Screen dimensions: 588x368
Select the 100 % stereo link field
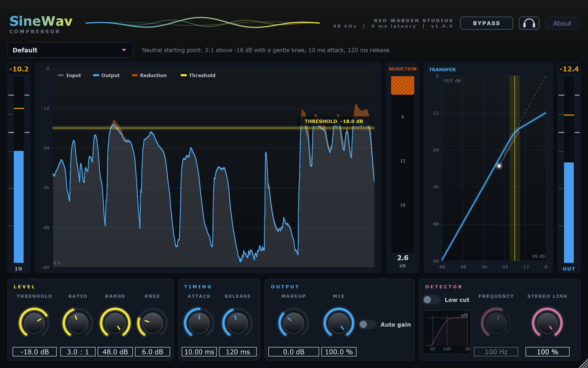coord(548,352)
